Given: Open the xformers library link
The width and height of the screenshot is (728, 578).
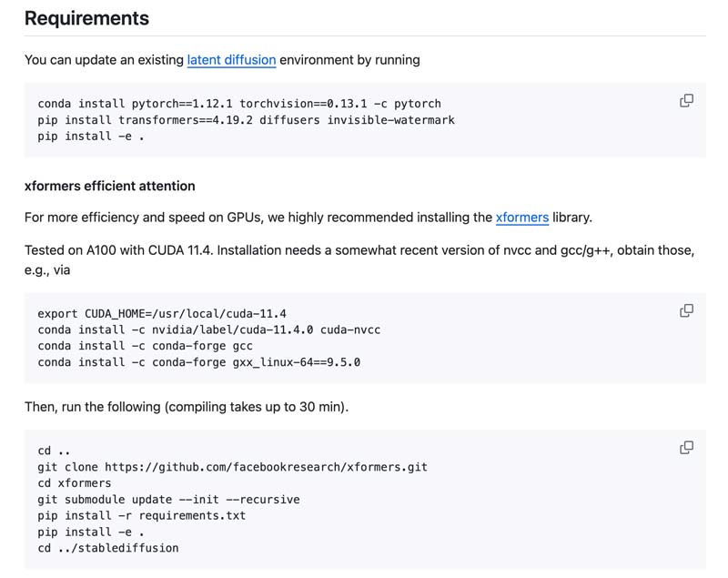Looking at the screenshot, I should [x=521, y=218].
